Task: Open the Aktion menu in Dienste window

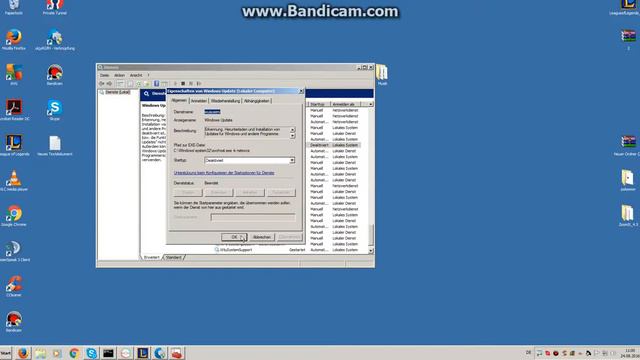Action: click(x=119, y=75)
